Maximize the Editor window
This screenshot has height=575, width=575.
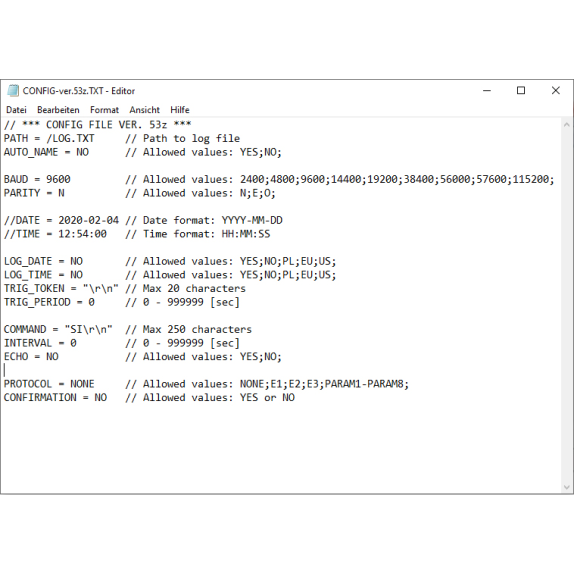coord(521,91)
